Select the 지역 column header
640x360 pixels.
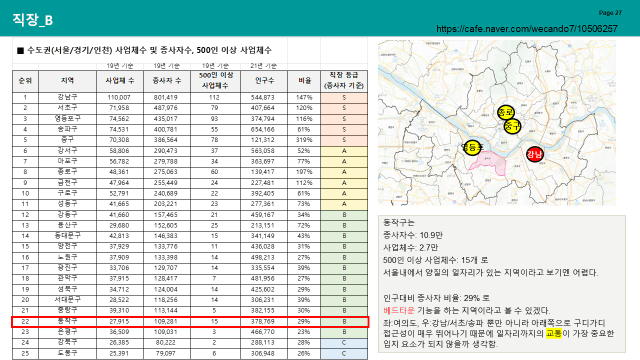coord(67,81)
